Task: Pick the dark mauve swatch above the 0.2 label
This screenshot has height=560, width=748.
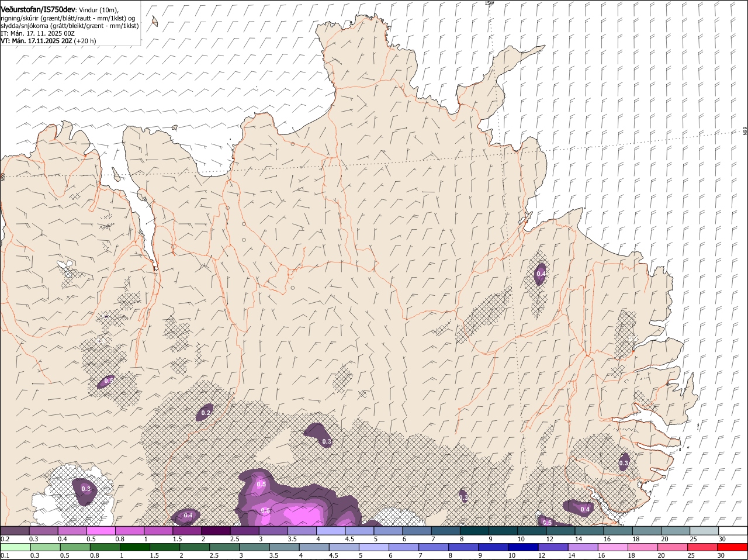Action: coord(15,531)
